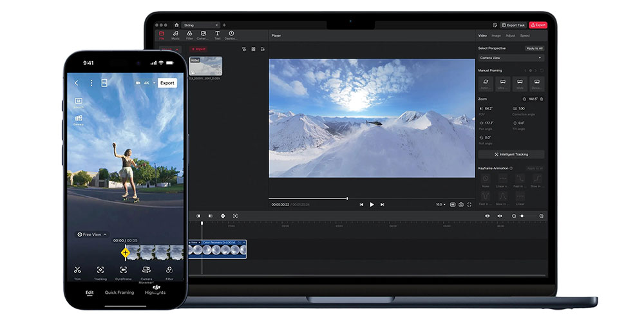Select the added video thumbnail in the media bin

point(205,66)
